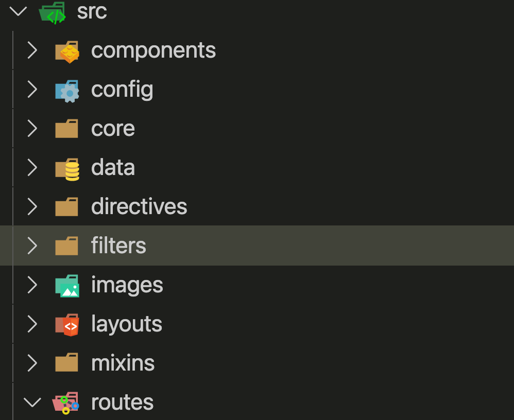Select the mixins folder label
This screenshot has width=514, height=420.
[x=123, y=363]
